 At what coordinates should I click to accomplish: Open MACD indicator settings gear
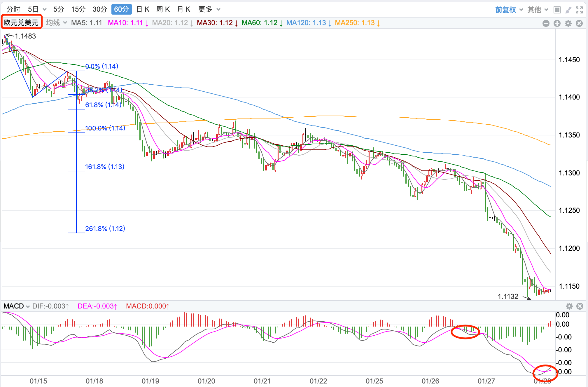pos(569,306)
